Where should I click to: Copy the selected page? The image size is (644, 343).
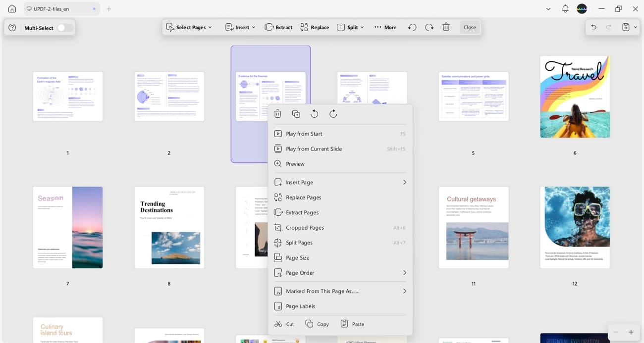[x=317, y=324]
